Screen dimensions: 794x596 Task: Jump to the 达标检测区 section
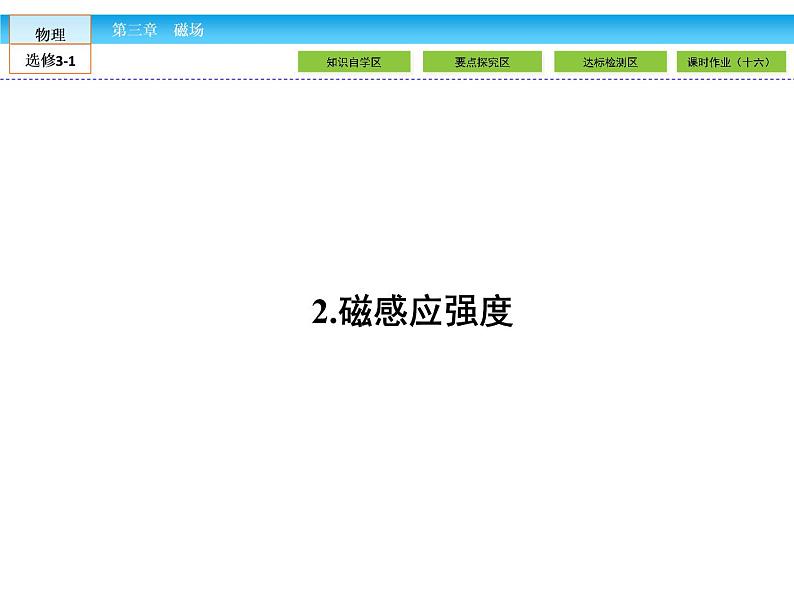[610, 62]
